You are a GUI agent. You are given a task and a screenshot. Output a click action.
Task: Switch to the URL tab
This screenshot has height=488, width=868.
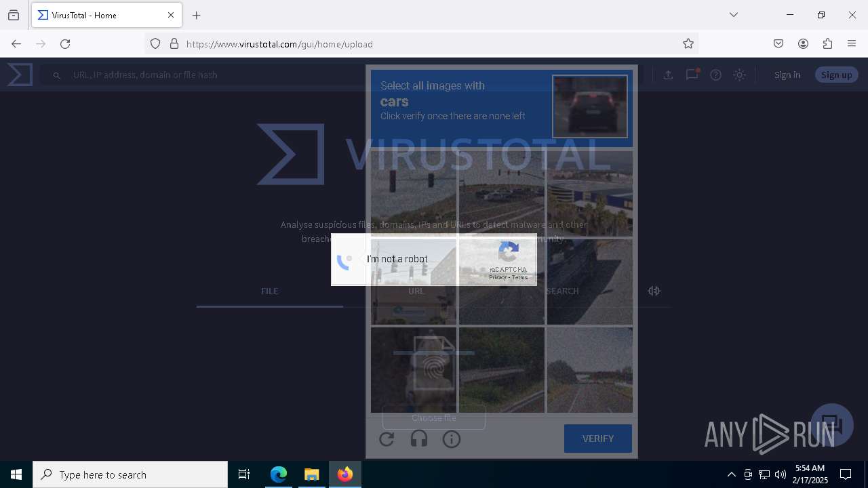click(416, 291)
